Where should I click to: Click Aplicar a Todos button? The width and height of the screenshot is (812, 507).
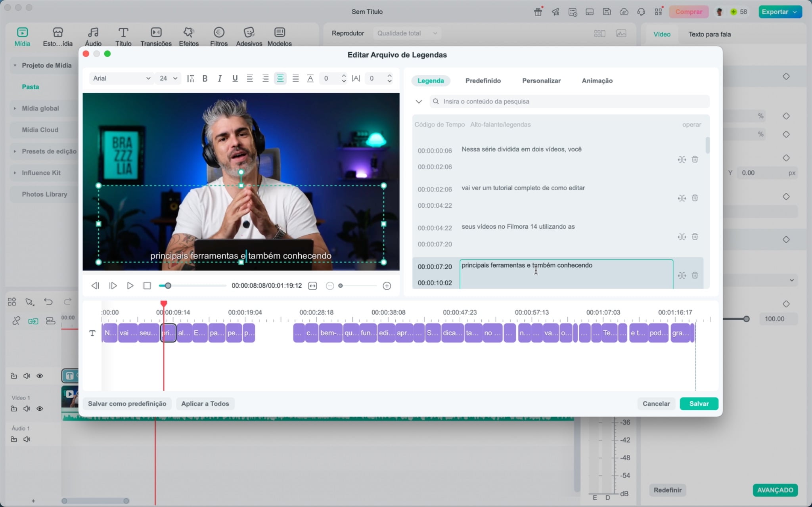[x=205, y=404]
